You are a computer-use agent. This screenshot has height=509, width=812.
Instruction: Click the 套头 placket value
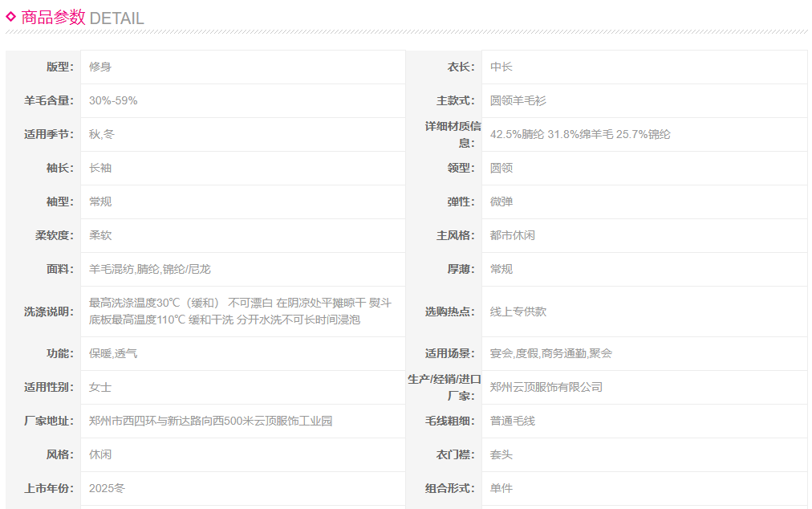501,455
